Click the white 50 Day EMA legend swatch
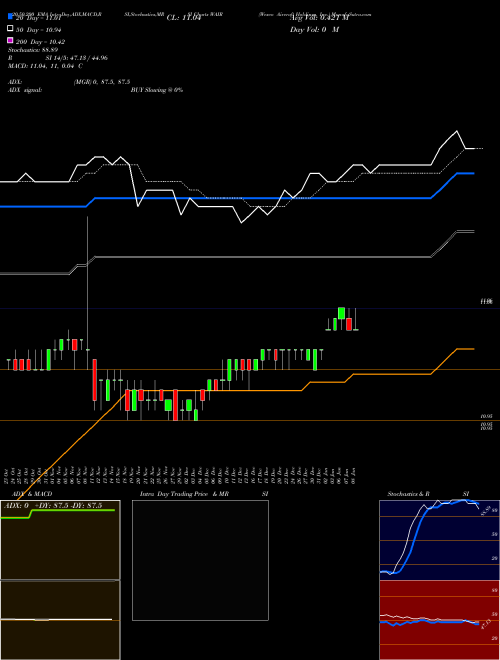Image resolution: width=500 pixels, height=660 pixels. tap(11, 28)
